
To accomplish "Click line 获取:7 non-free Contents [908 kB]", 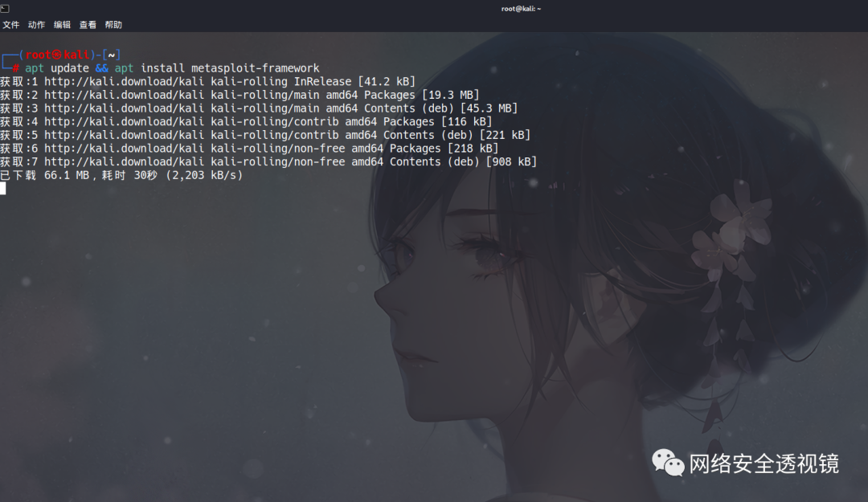I will [x=268, y=161].
